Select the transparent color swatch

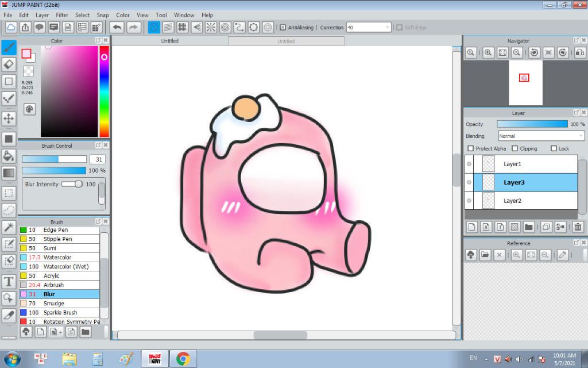28,71
